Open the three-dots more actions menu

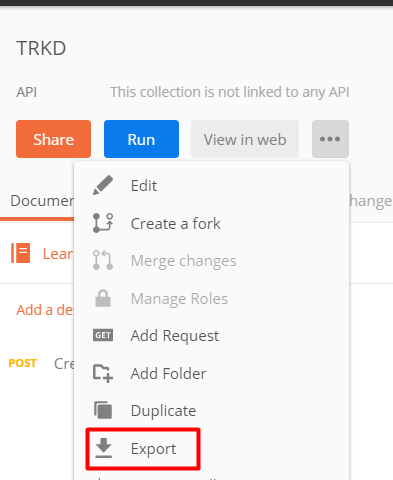pyautogui.click(x=330, y=139)
